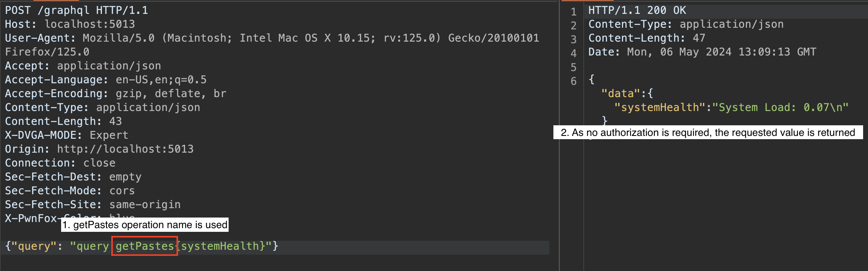This screenshot has width=868, height=271.
Task: Click systemHealth field in the request query
Action: 220,246
